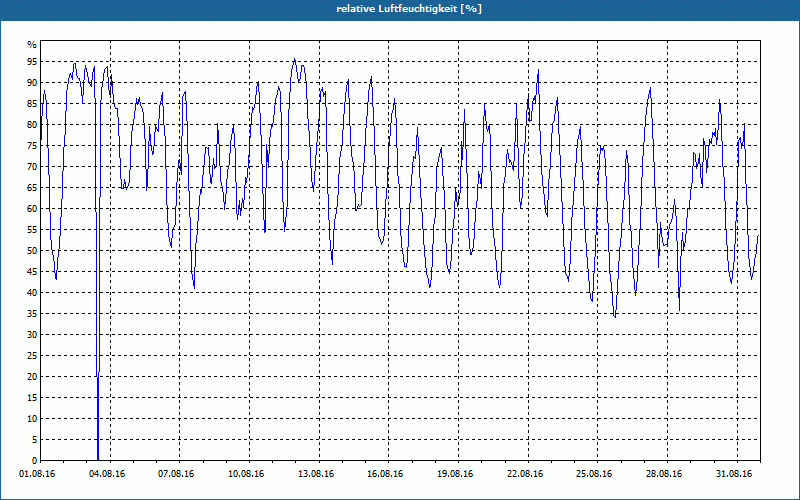The image size is (800, 500).
Task: Select the x-axis date label 22.08.16
Action: tap(525, 474)
